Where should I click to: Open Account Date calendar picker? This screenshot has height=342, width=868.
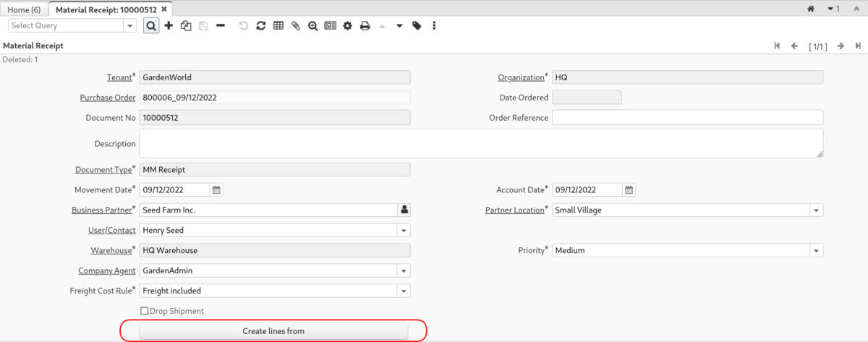pyautogui.click(x=629, y=190)
